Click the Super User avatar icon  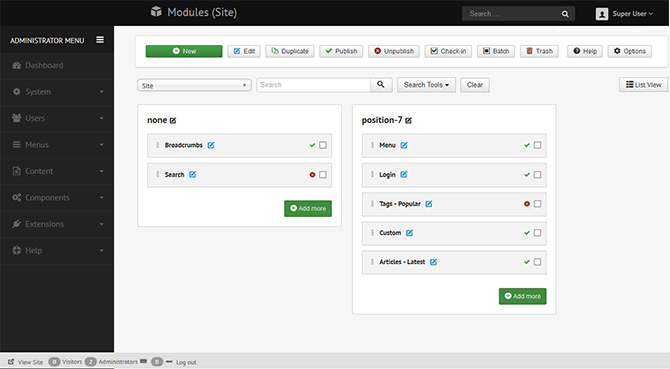tap(602, 14)
